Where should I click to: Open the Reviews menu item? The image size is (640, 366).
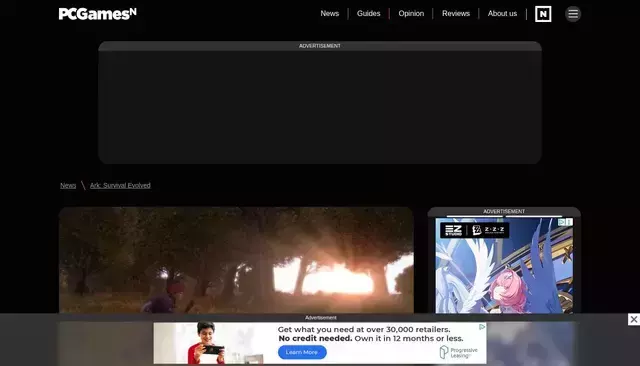(x=456, y=13)
